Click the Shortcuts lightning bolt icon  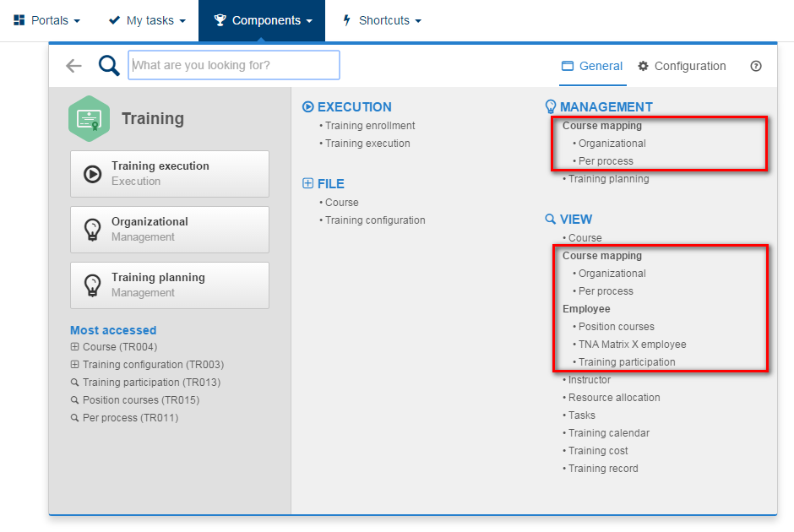coord(347,20)
